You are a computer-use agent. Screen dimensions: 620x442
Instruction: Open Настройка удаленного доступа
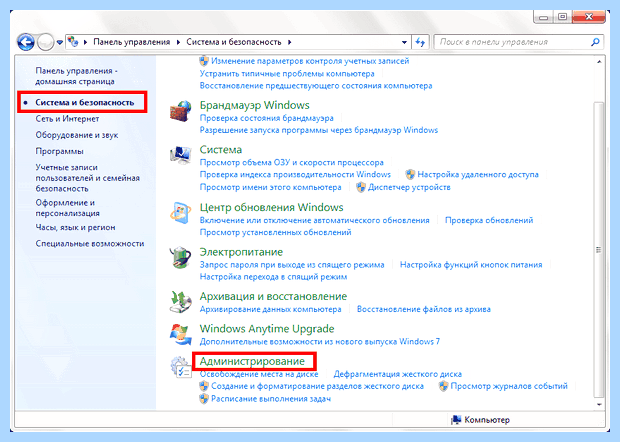click(x=478, y=175)
